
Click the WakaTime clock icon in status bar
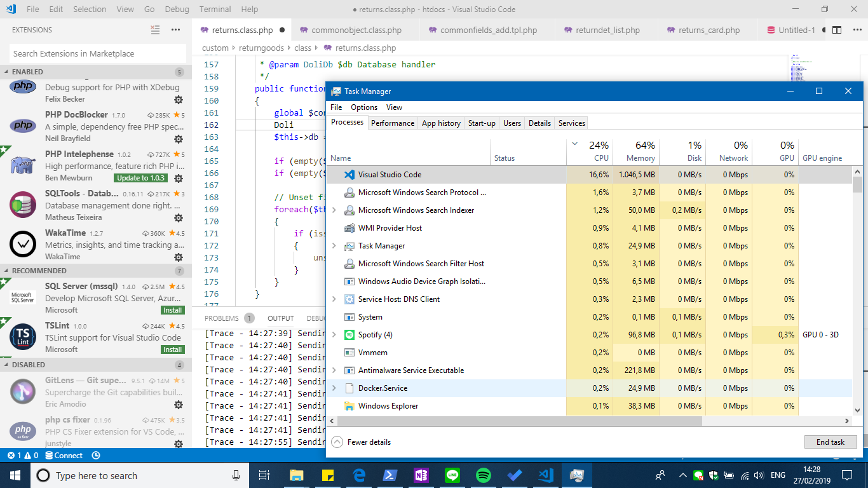coord(96,456)
